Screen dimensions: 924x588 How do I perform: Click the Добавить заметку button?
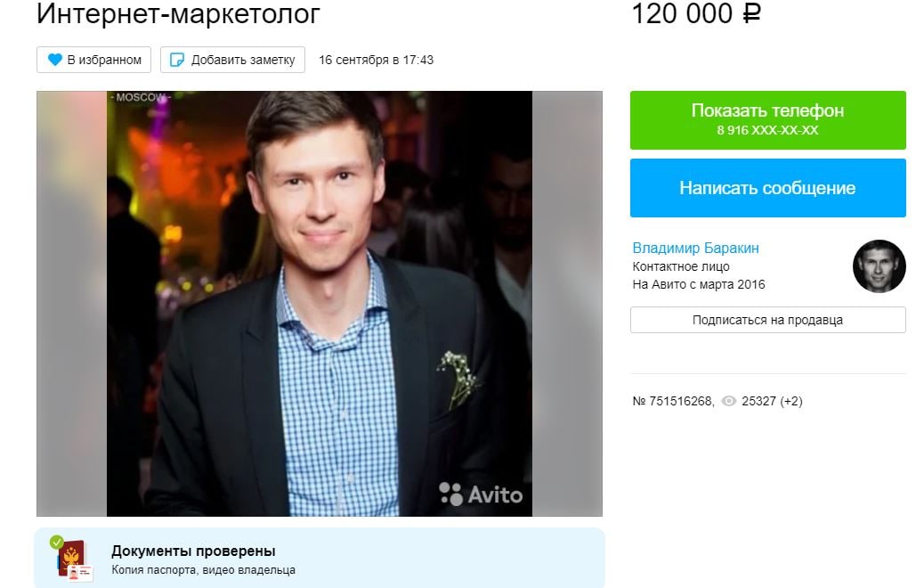[x=232, y=60]
